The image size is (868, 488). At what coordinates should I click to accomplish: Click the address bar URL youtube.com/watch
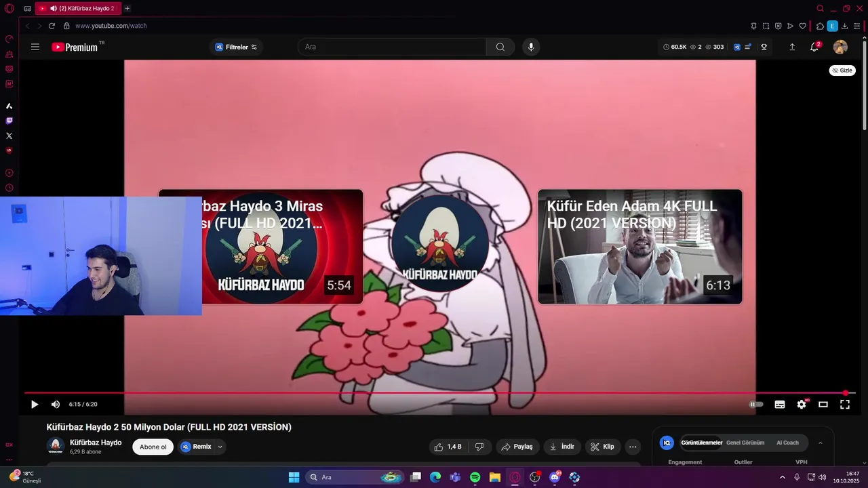(x=111, y=26)
